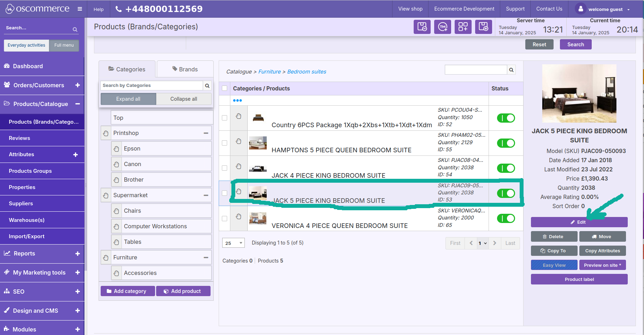
Task: Click the hand icon in HAMPTONS 5 PIECE row
Action: pyautogui.click(x=239, y=141)
